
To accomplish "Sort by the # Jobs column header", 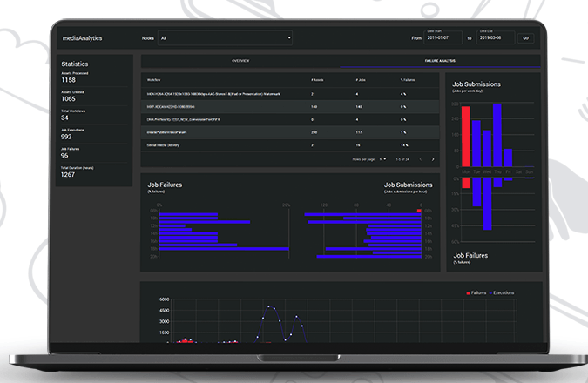I will pos(361,80).
